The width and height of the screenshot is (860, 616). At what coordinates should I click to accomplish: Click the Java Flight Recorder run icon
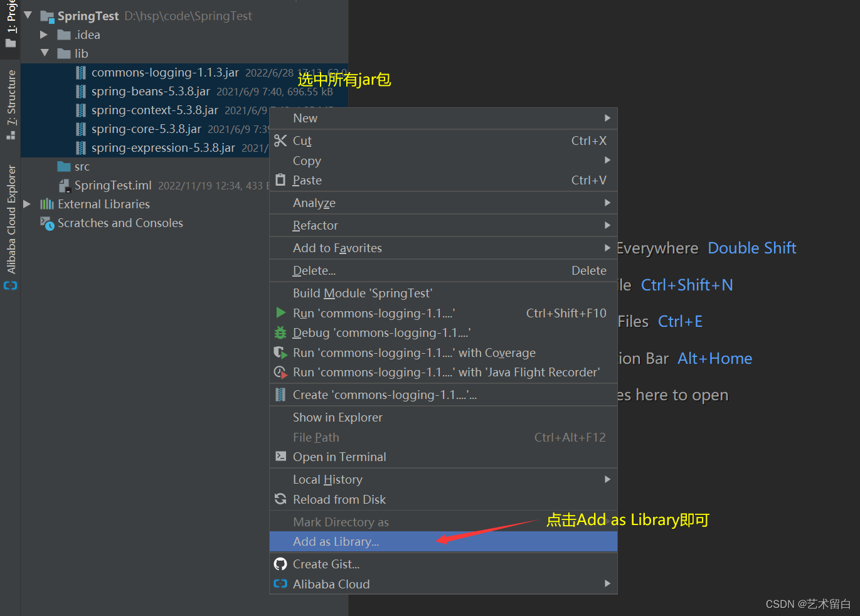coord(280,372)
